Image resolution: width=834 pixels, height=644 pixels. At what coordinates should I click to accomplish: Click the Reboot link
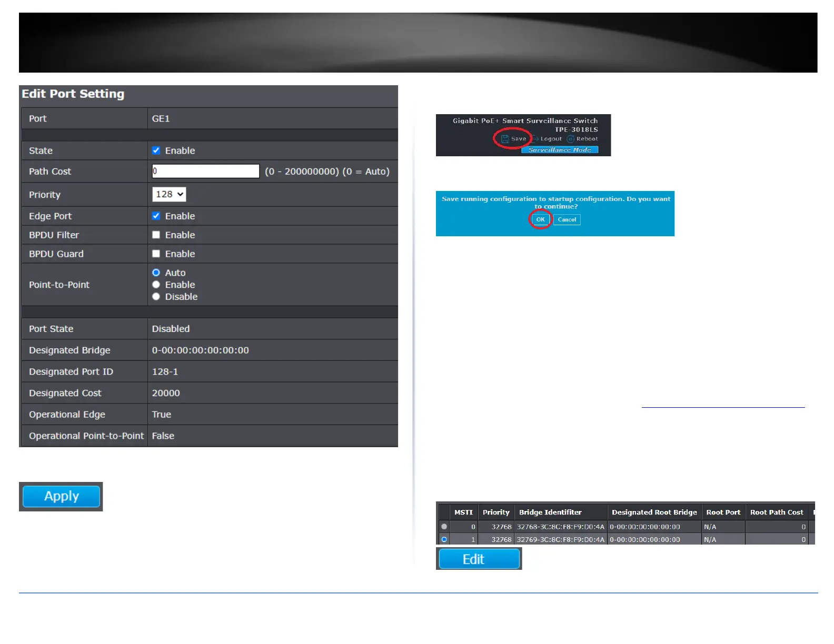(x=587, y=139)
